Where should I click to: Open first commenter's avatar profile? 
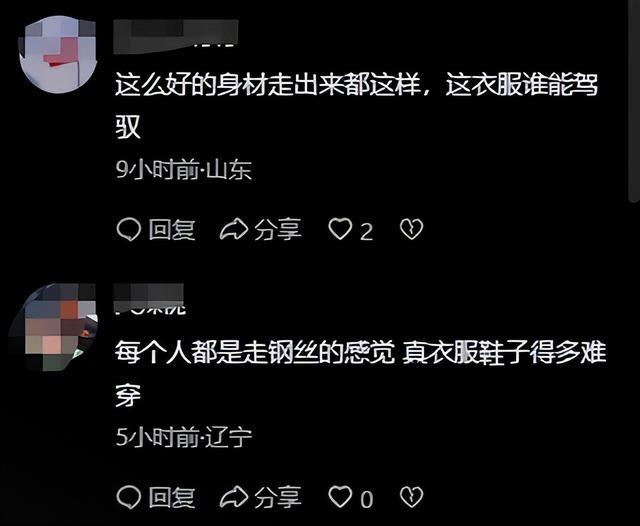pyautogui.click(x=57, y=54)
